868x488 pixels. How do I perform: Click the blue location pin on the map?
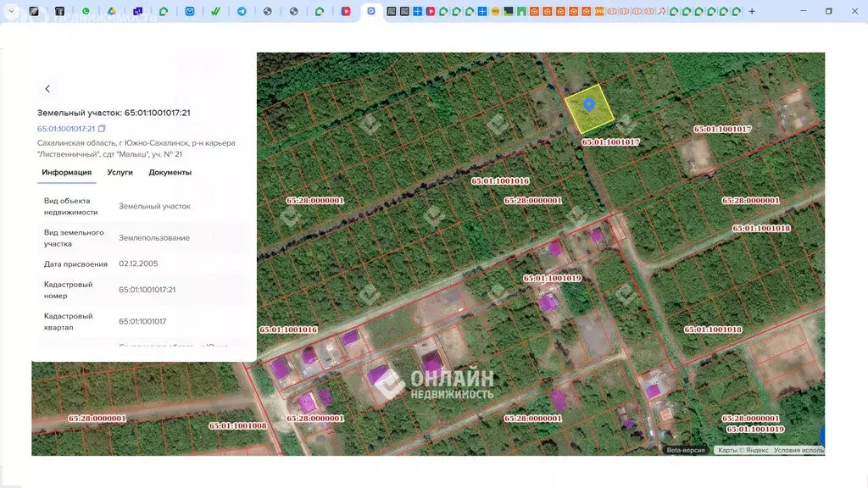589,105
